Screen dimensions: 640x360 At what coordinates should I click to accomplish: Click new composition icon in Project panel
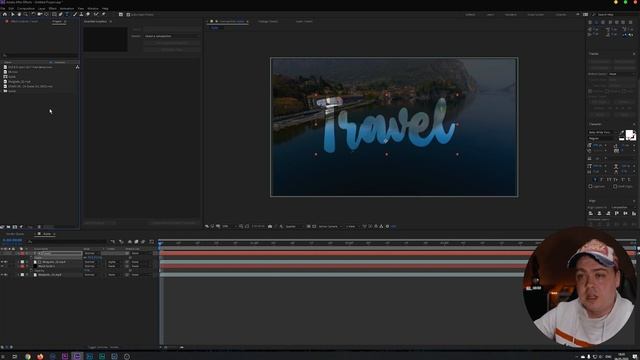[x=15, y=227]
